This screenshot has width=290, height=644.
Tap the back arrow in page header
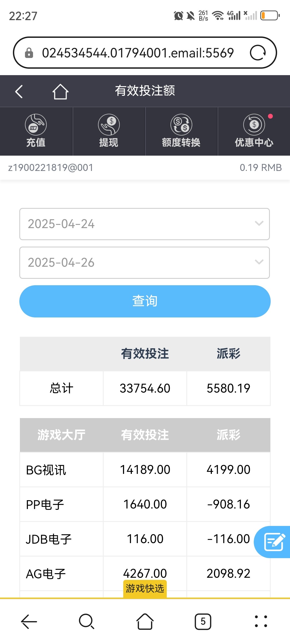point(19,92)
